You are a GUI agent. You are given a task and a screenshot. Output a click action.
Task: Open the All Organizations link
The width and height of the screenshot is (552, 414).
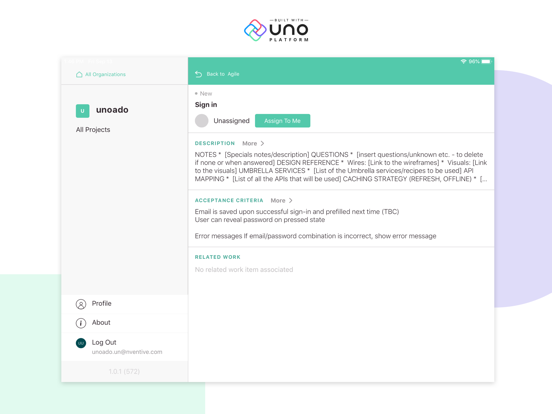pos(105,74)
